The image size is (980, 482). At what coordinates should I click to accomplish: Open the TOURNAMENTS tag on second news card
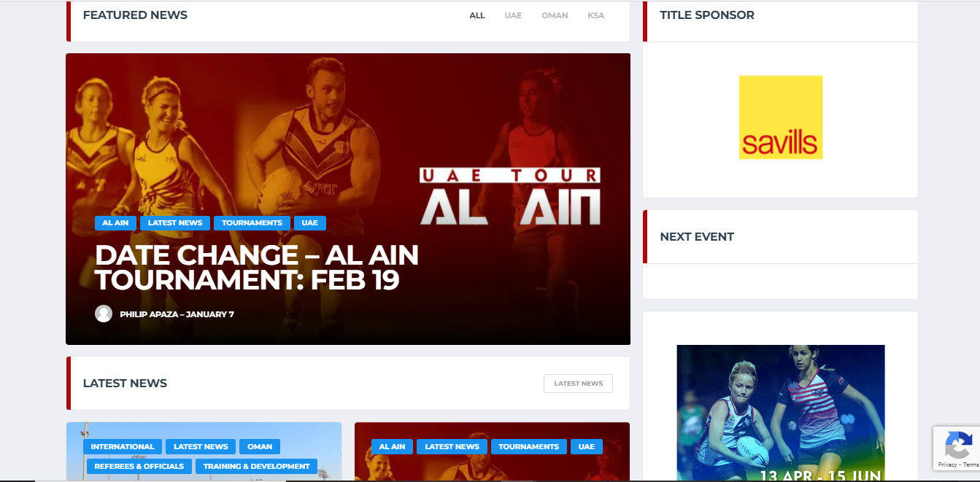529,447
